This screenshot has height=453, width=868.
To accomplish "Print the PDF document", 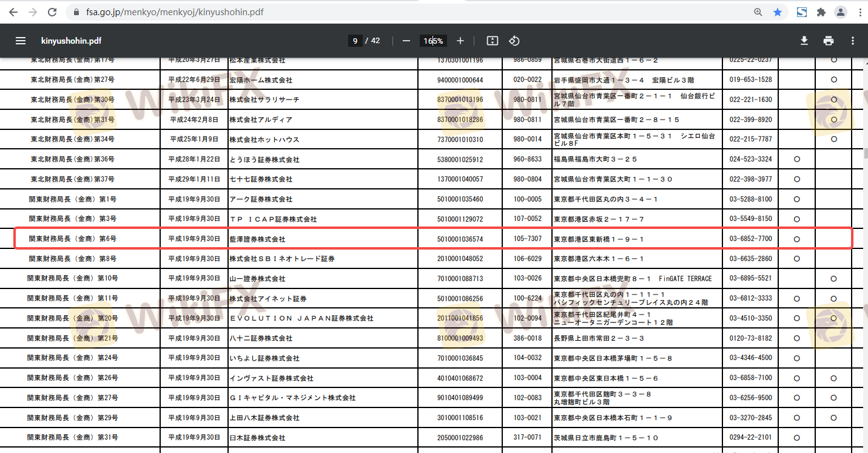I will pos(829,41).
